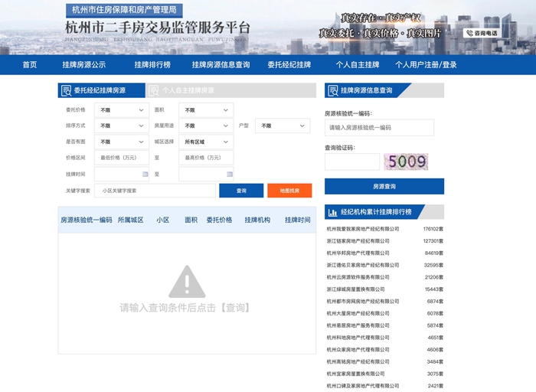The height and width of the screenshot is (392, 536).
Task: Open the 户型 dropdown
Action: [283, 126]
